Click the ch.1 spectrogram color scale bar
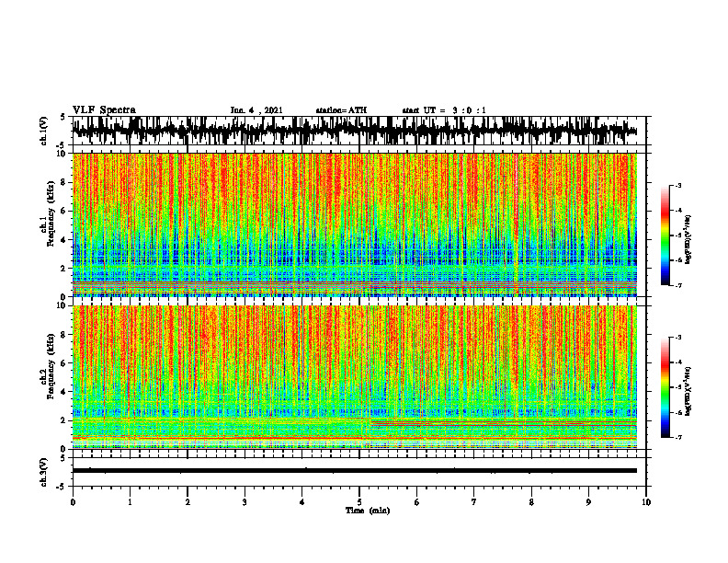Image resolution: width=728 pixels, height=563 pixels. [x=665, y=236]
